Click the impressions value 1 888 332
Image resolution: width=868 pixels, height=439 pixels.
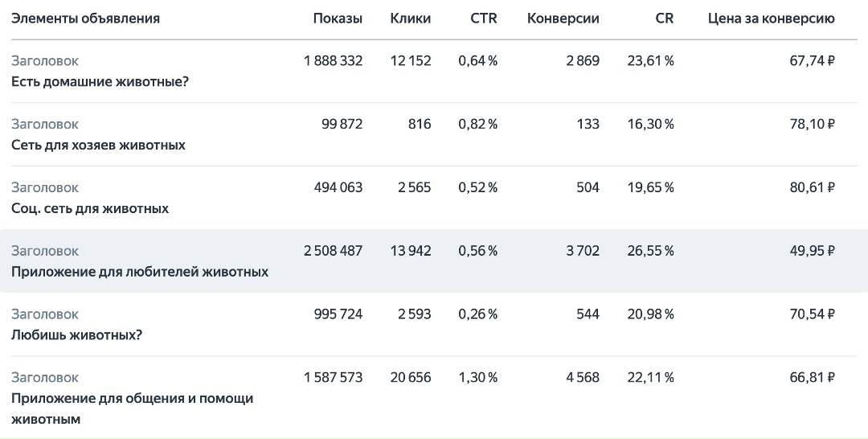pos(333,60)
